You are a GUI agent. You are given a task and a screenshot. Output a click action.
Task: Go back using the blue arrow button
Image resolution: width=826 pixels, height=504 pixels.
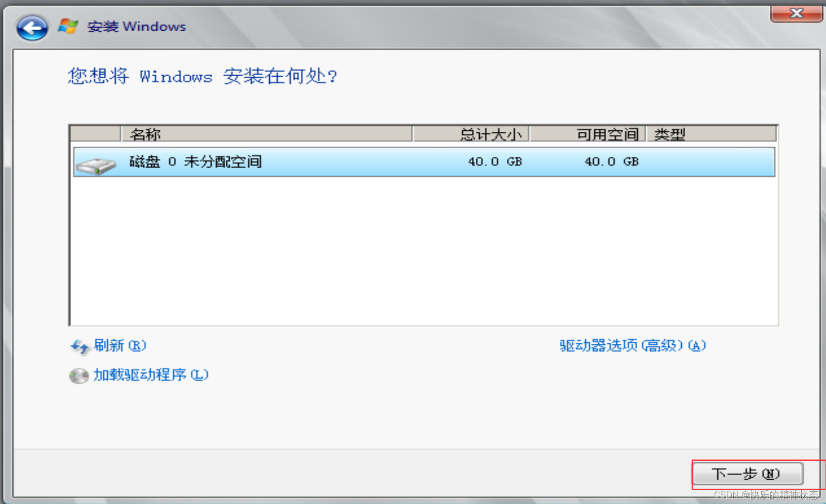32,28
